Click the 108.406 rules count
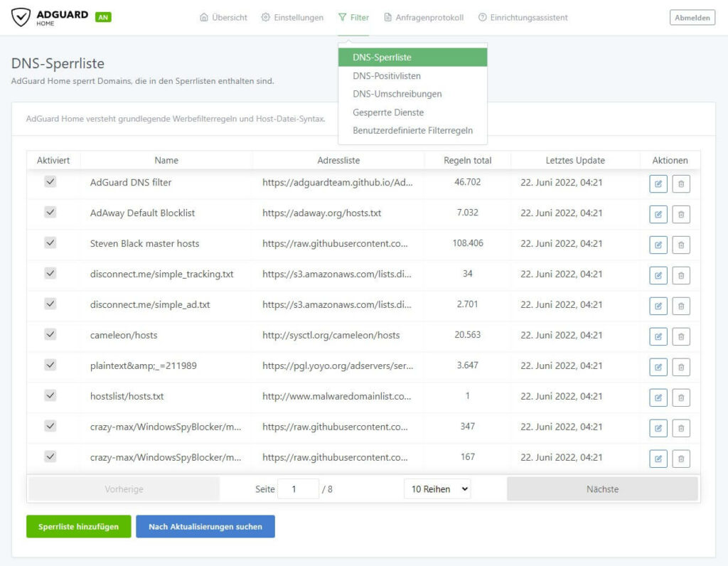The image size is (728, 566). point(468,243)
